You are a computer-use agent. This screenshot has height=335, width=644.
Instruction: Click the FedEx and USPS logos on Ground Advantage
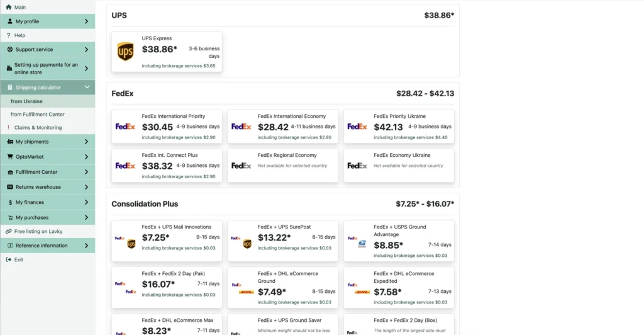click(357, 241)
